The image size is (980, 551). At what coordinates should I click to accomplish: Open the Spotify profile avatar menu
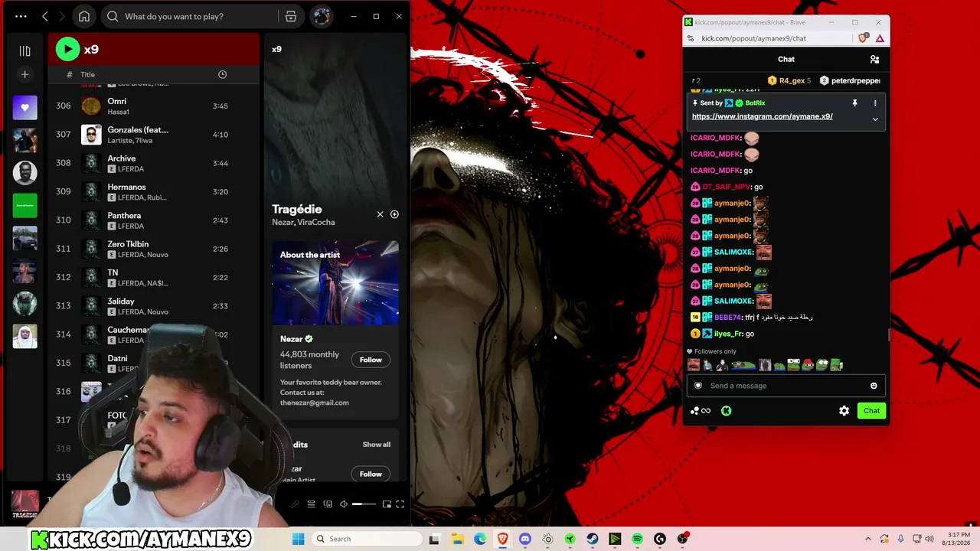click(322, 16)
